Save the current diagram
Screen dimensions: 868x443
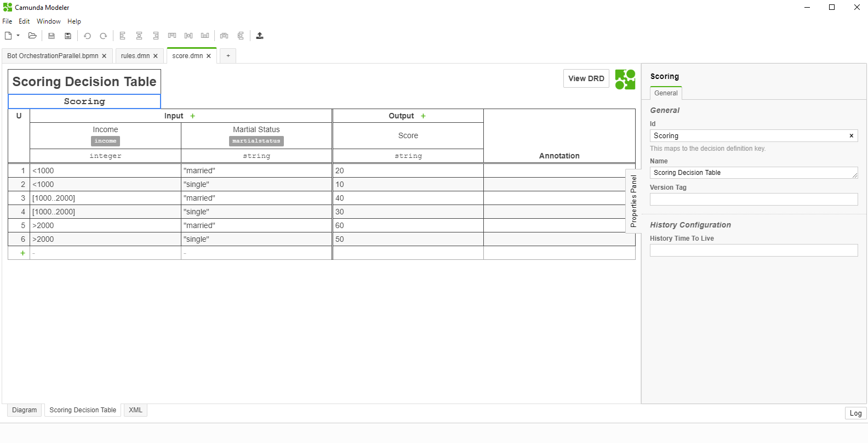[52, 36]
